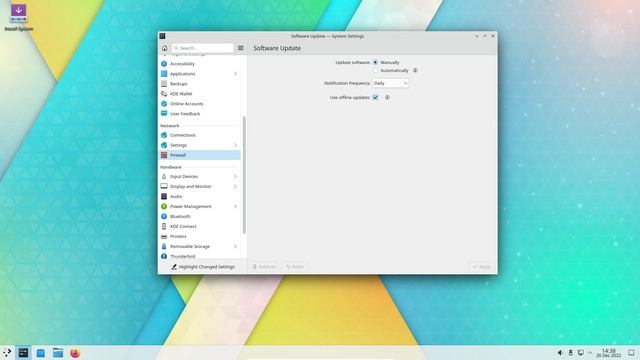Open the file manager from taskbar
Screen dimensions: 640x360
pos(58,353)
